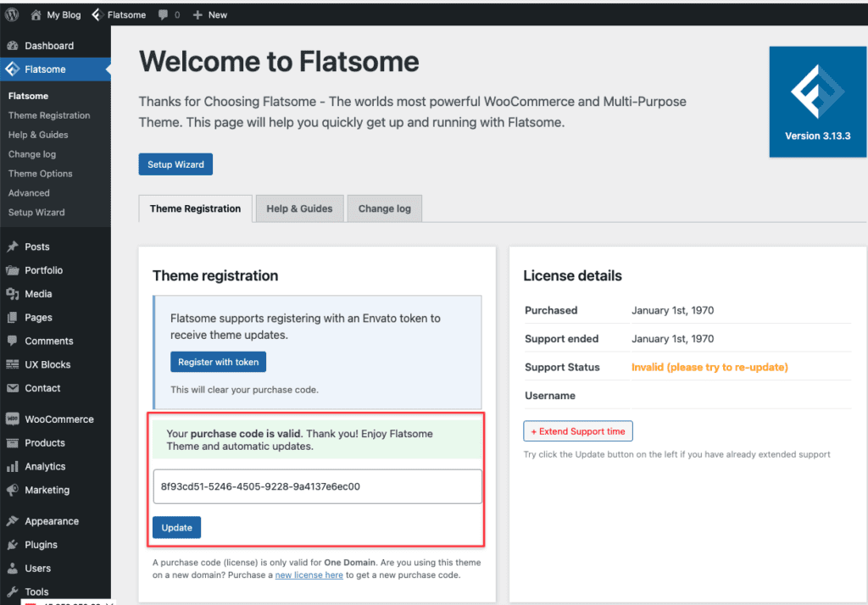Screen dimensions: 868x605
Task: Click the Marketing megaphone icon
Action: coord(12,490)
